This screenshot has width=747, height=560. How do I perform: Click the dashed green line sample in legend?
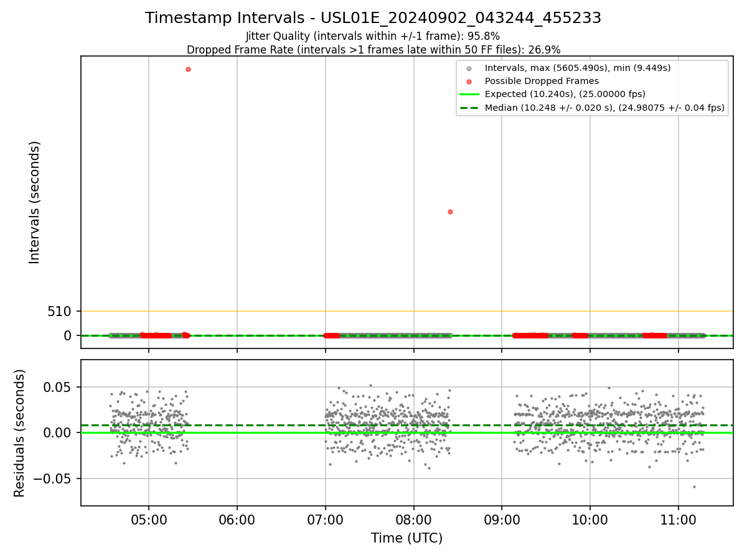pos(469,108)
